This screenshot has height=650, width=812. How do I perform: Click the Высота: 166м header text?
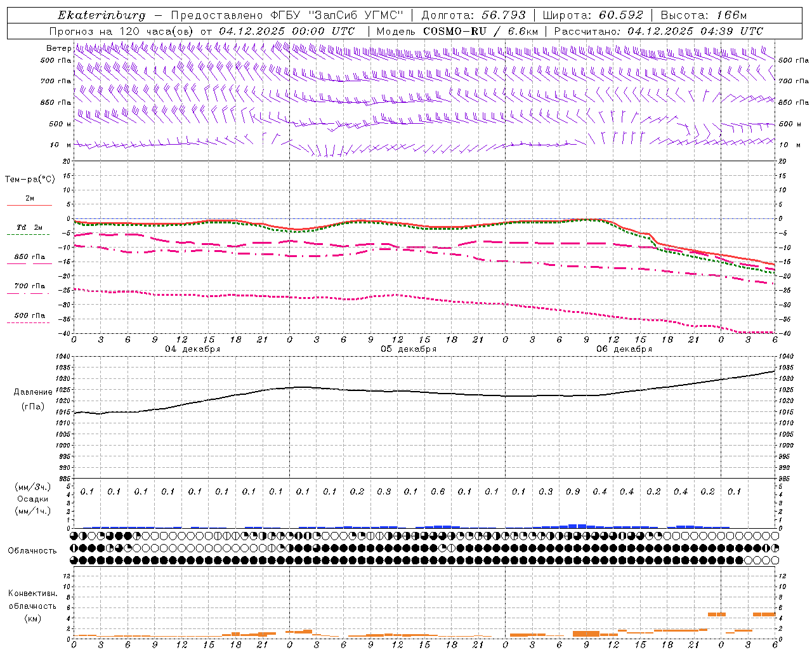(x=704, y=15)
